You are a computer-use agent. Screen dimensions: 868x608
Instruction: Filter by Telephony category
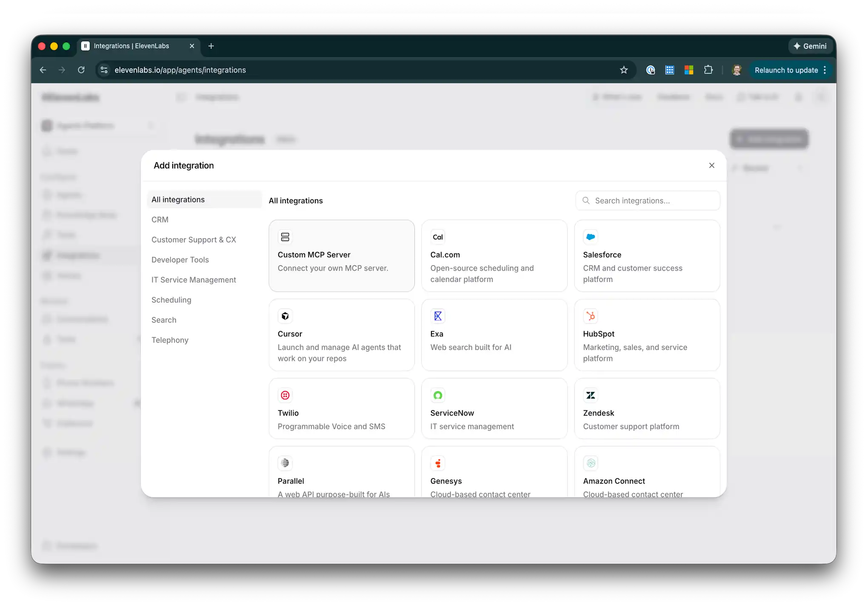point(170,340)
